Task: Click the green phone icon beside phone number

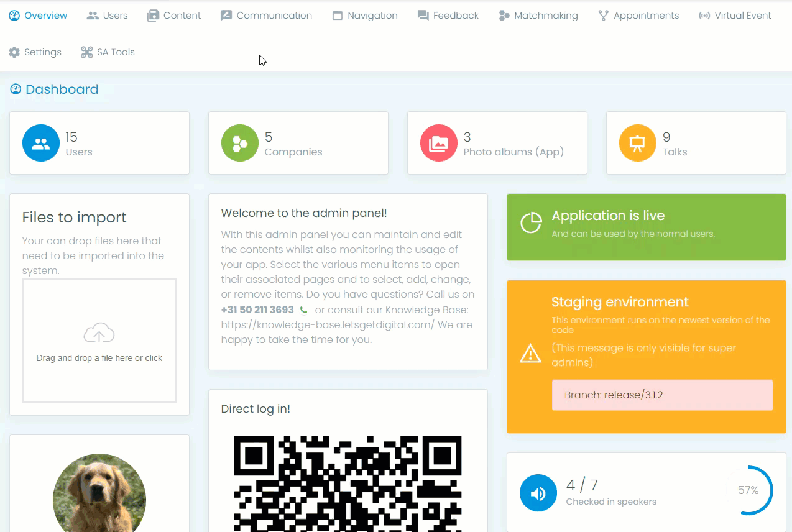Action: pyautogui.click(x=303, y=310)
